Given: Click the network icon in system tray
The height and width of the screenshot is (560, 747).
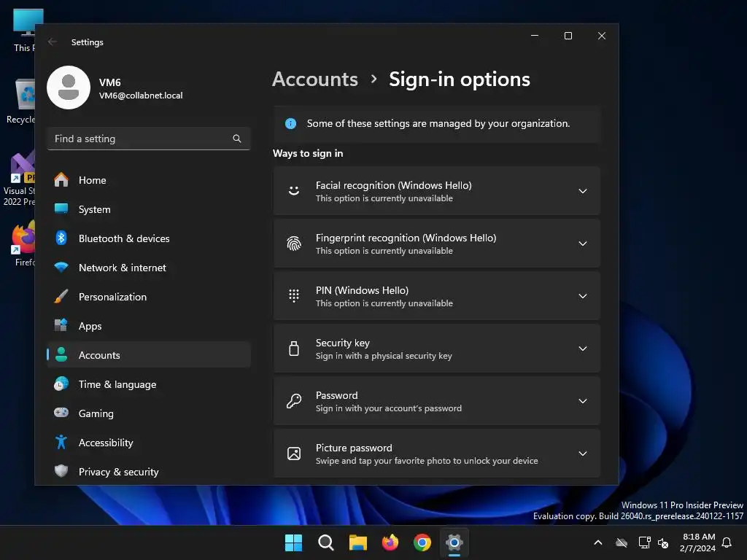Looking at the screenshot, I should tap(644, 542).
